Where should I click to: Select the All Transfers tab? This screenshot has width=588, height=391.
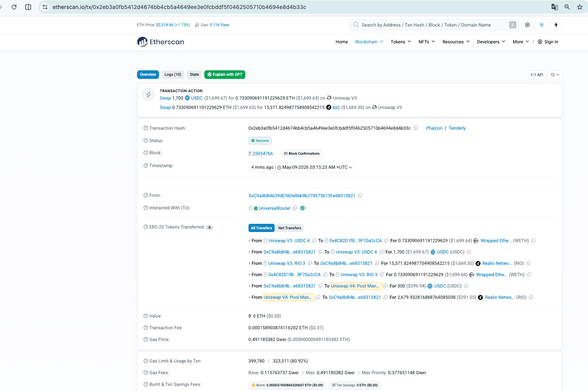pyautogui.click(x=261, y=228)
